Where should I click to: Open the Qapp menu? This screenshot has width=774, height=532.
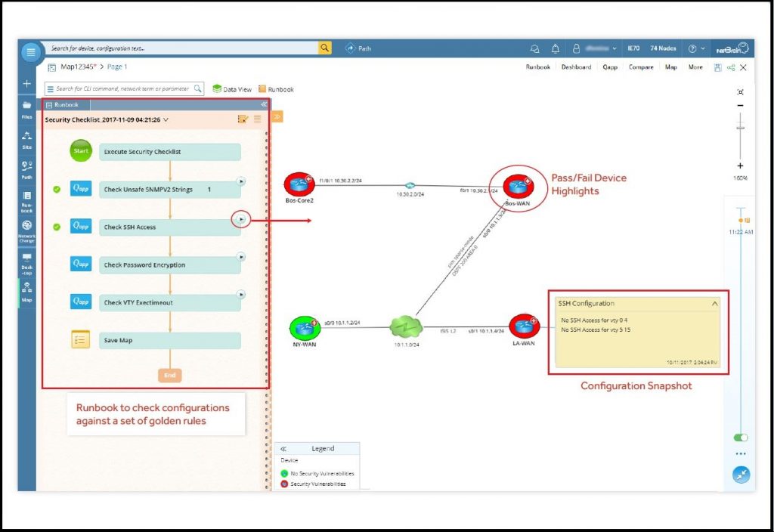tap(610, 67)
